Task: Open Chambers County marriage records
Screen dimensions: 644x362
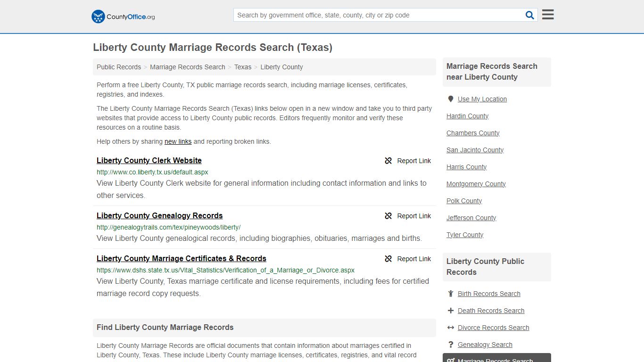Action: coord(473,133)
